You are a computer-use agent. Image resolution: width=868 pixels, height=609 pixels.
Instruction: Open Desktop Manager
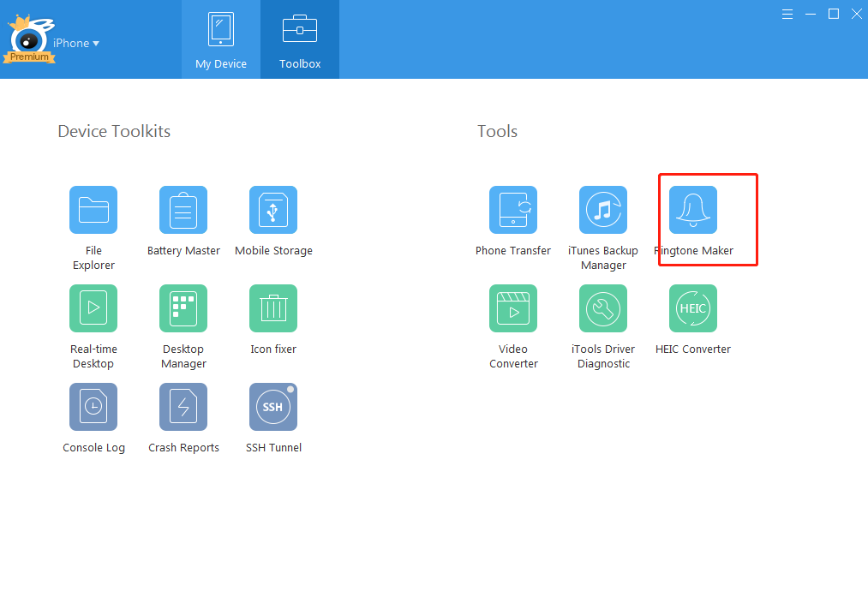click(x=183, y=308)
